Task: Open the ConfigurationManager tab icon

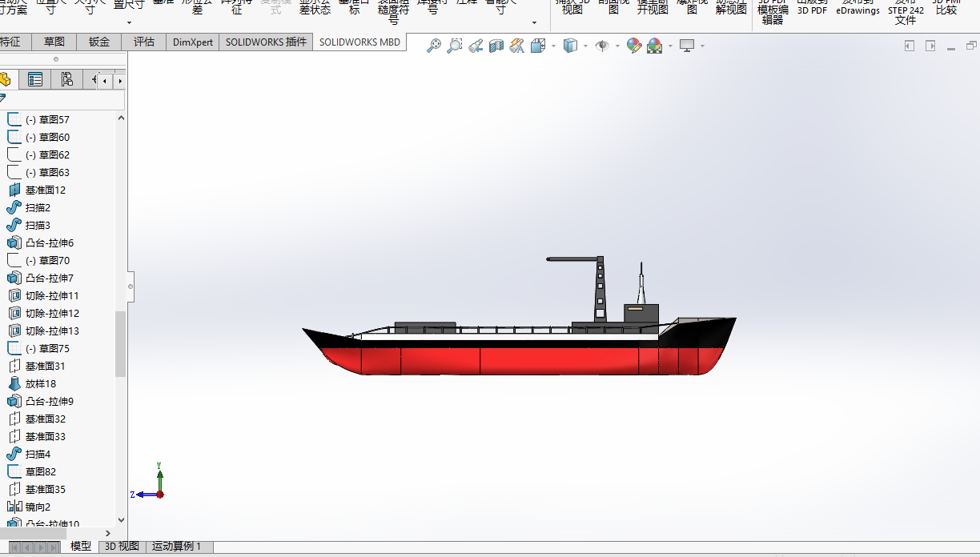Action: (x=66, y=79)
